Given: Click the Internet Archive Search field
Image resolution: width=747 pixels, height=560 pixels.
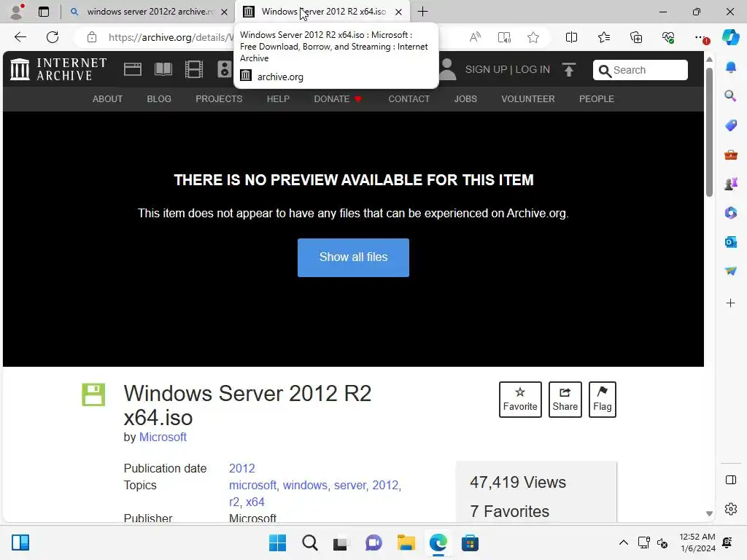Looking at the screenshot, I should (x=640, y=70).
